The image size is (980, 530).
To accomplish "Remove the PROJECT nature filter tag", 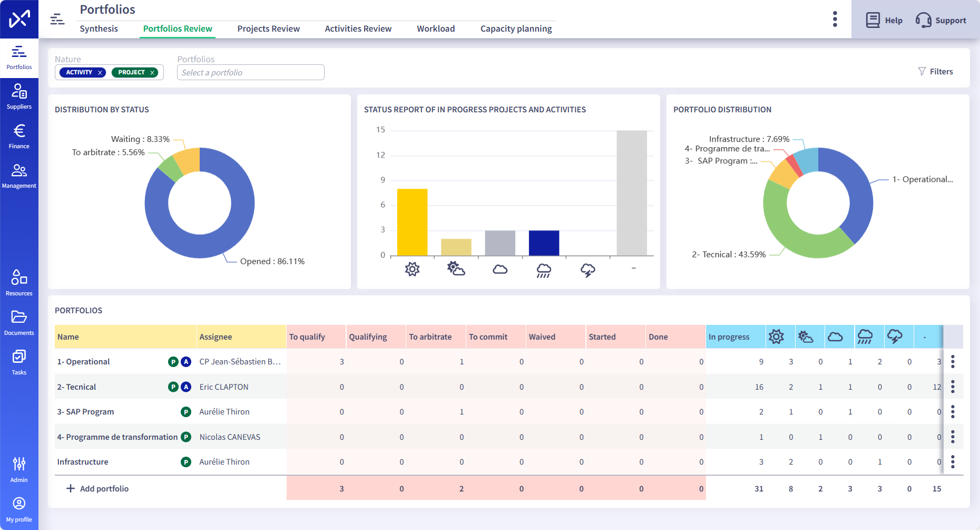I will click(x=152, y=73).
